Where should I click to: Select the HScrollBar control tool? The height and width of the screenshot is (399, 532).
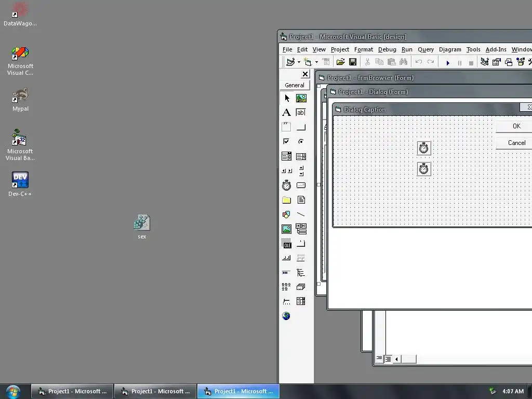tap(287, 170)
